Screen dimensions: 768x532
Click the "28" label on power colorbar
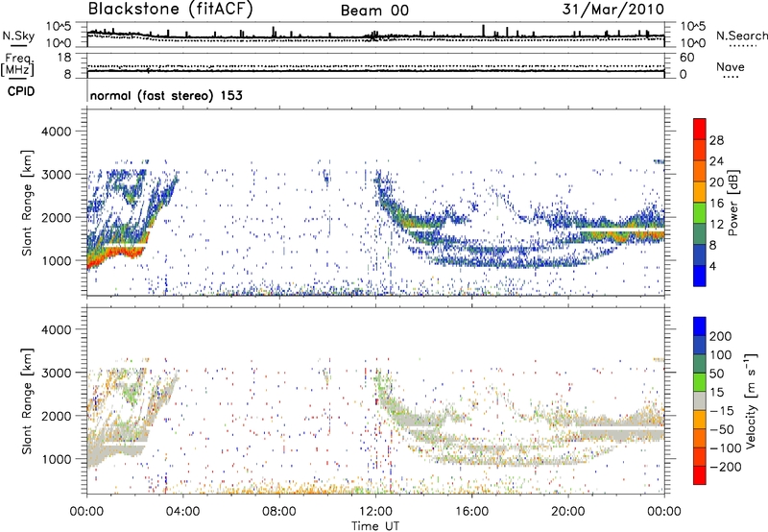716,140
